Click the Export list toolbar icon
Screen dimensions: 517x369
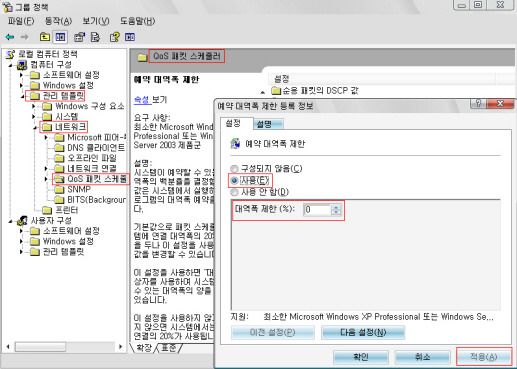(95, 37)
